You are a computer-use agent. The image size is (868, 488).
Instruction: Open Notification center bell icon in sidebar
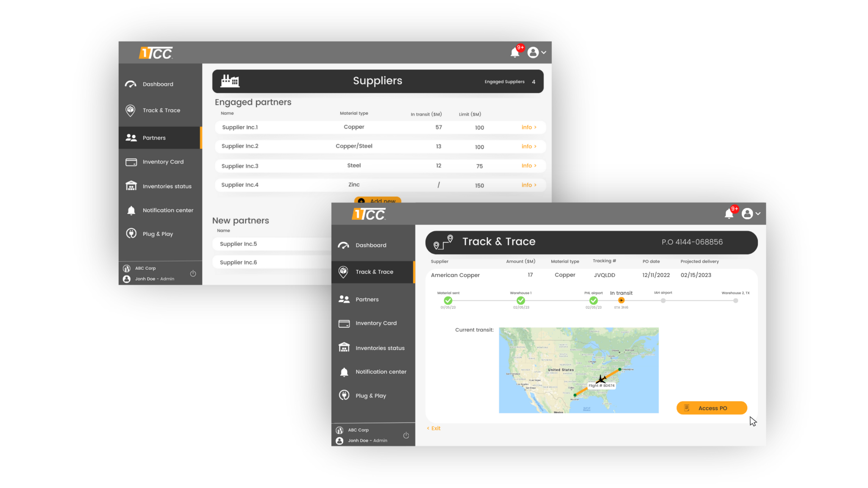pyautogui.click(x=344, y=372)
